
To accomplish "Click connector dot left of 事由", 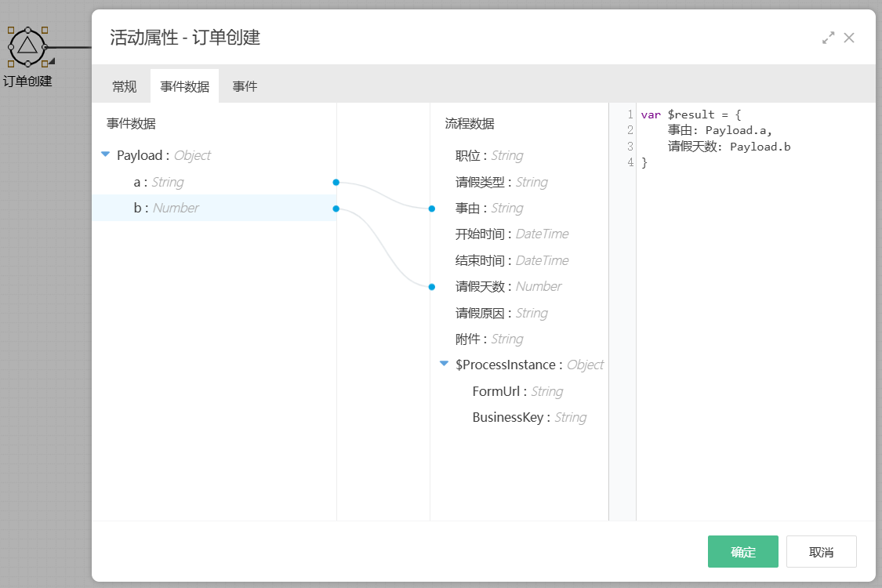I will [x=432, y=209].
